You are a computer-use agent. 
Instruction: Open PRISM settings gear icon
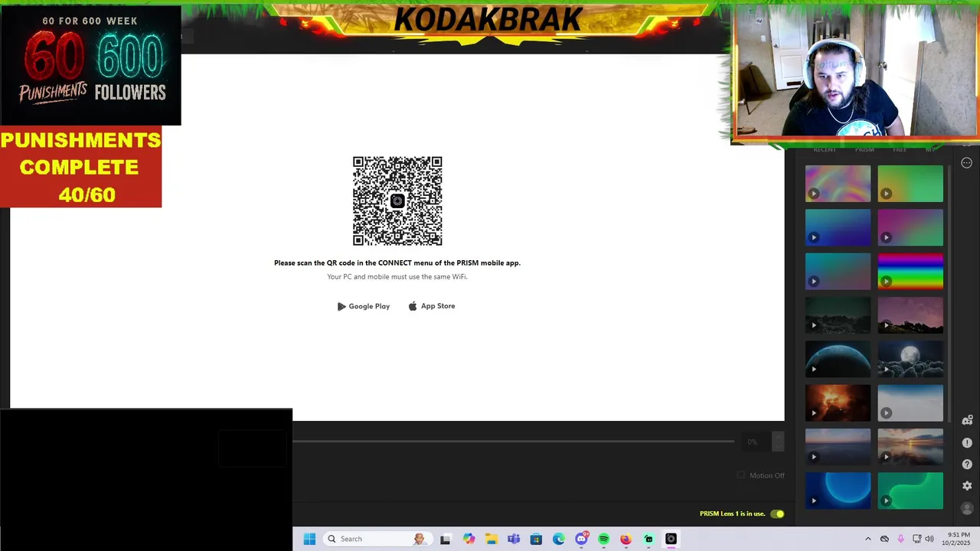coord(967,486)
